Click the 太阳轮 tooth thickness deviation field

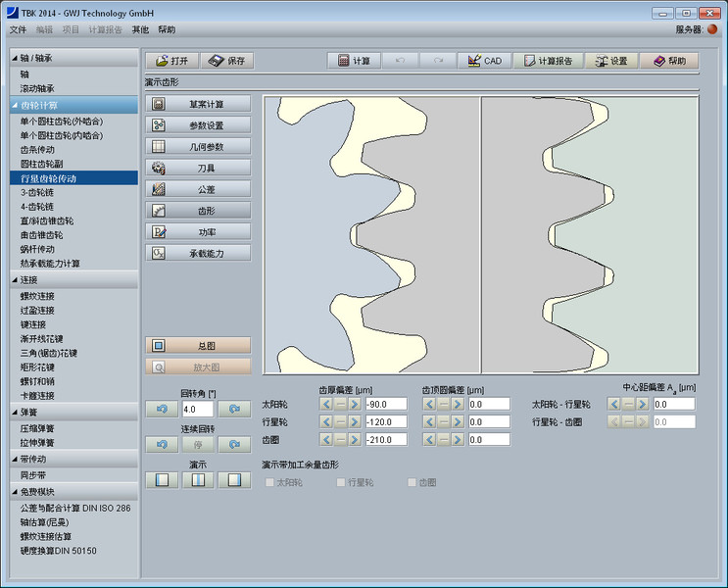click(384, 404)
